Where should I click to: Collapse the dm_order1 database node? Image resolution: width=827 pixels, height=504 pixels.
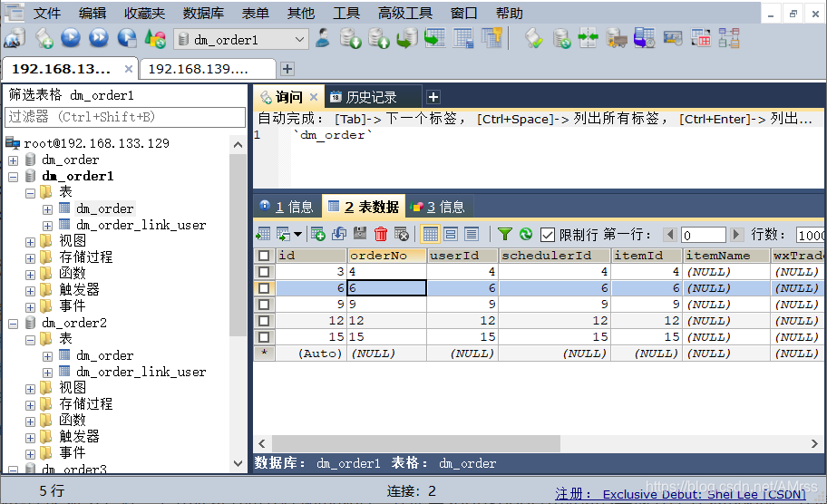tap(14, 177)
